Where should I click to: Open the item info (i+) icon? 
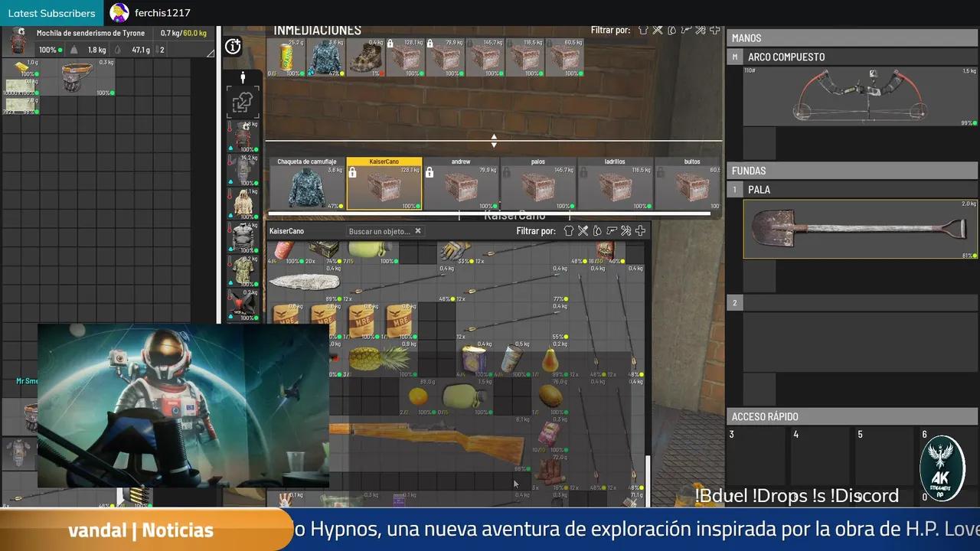click(233, 47)
